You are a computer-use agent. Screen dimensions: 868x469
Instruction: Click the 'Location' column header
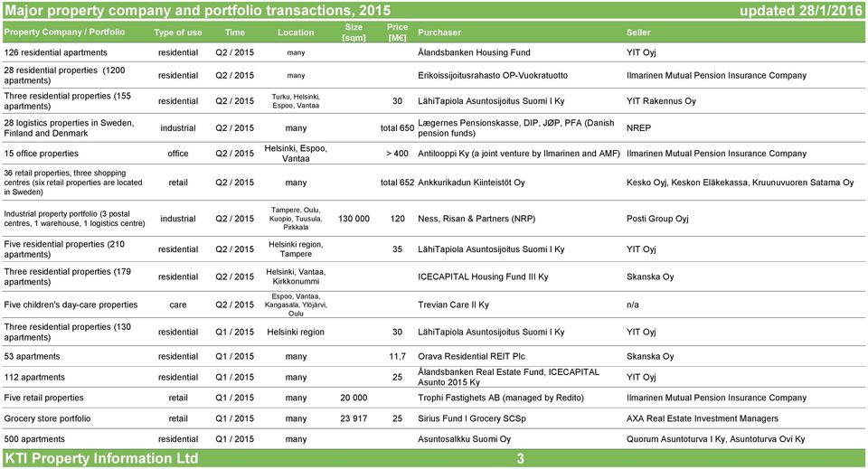[296, 33]
